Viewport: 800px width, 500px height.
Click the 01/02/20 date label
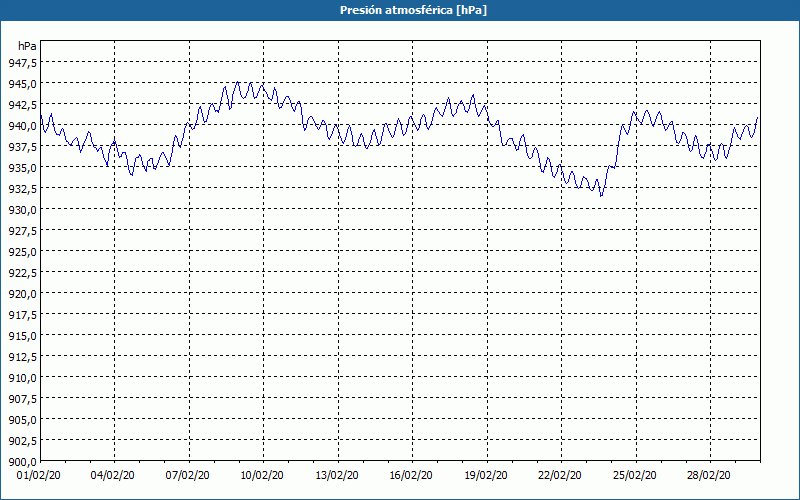click(x=38, y=476)
